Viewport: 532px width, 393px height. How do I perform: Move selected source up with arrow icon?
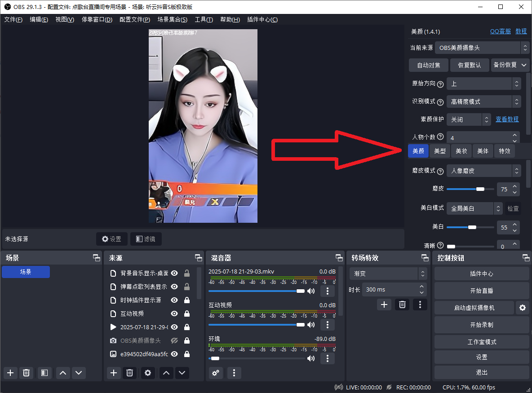(x=166, y=373)
